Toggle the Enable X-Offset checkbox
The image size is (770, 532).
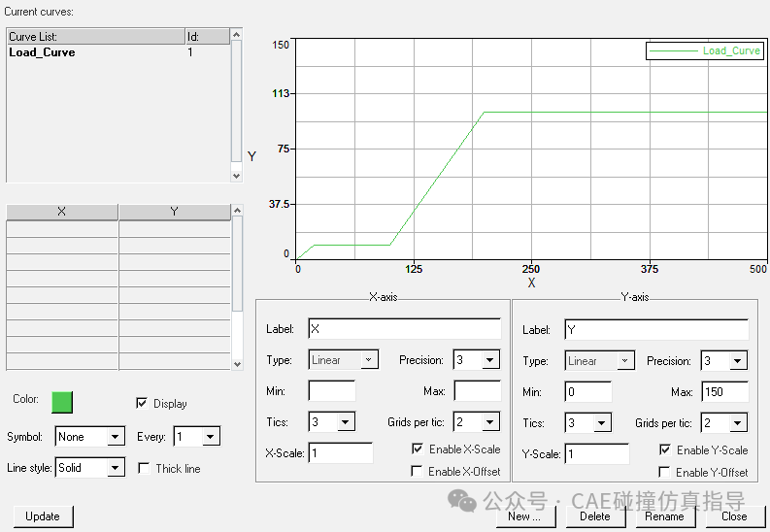point(417,471)
